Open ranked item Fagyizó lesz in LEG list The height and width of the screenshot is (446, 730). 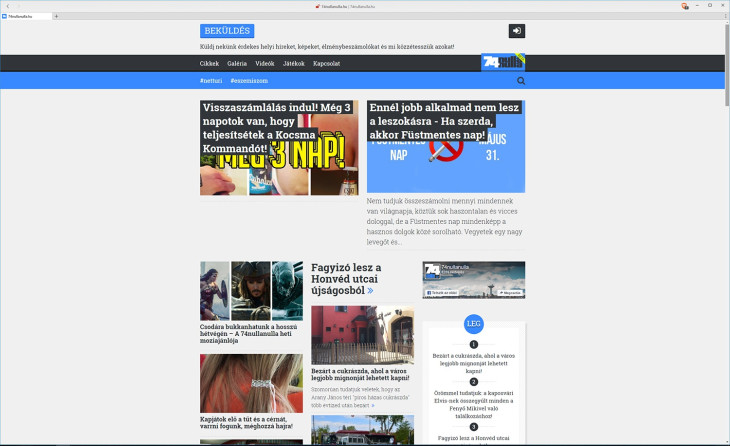tap(473, 438)
